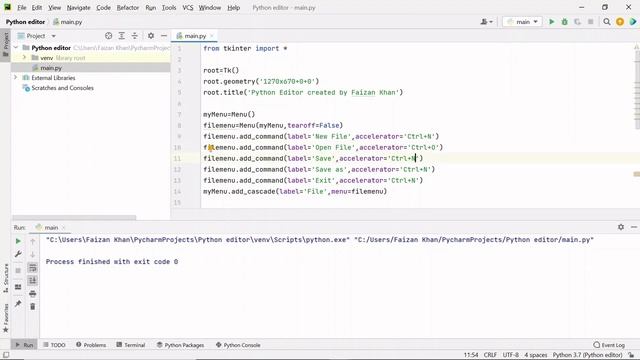Image resolution: width=640 pixels, height=360 pixels.
Task: Toggle the Project side tab
Action: coord(5,44)
